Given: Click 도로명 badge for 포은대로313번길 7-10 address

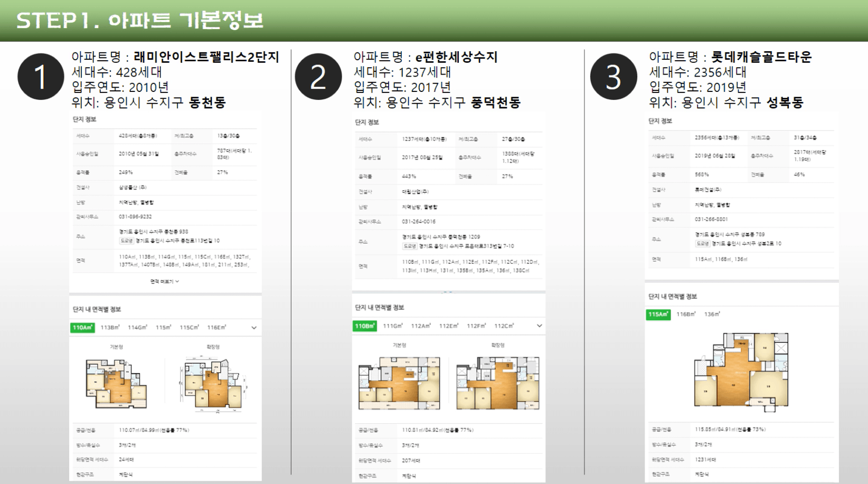Looking at the screenshot, I should 410,246.
